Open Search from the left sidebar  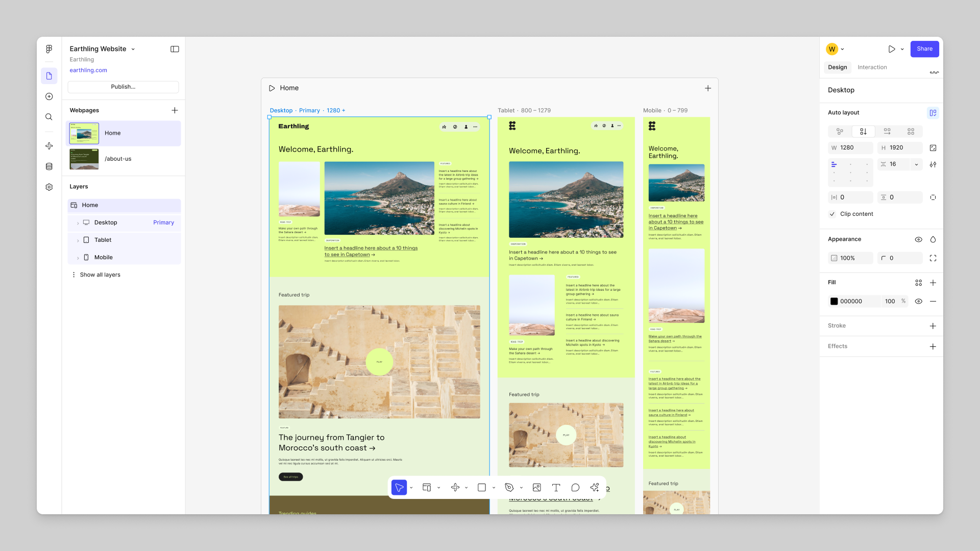tap(49, 117)
